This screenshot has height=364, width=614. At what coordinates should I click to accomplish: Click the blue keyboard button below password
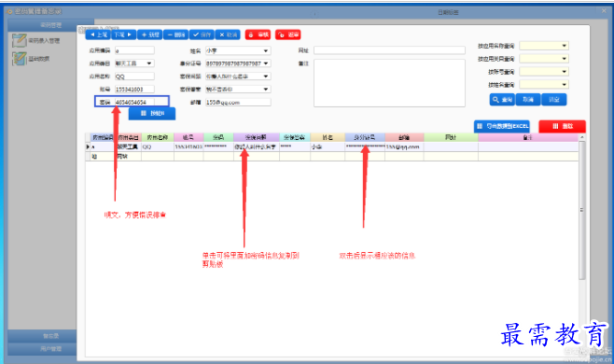[152, 114]
